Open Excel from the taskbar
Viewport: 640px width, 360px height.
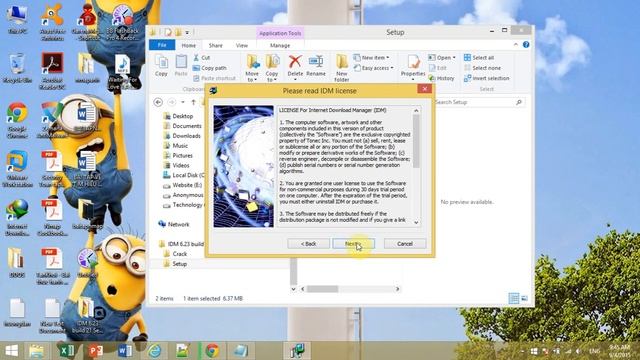(66, 351)
